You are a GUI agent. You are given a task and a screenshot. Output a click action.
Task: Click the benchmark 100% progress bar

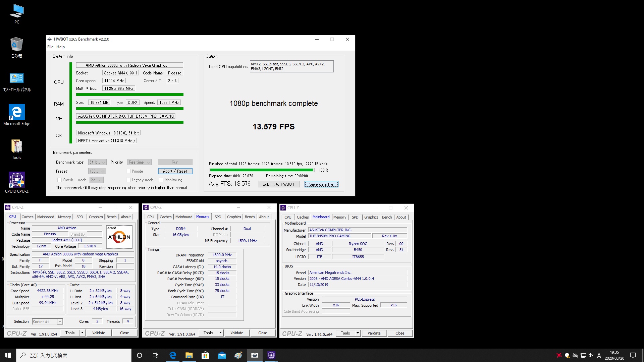(262, 170)
